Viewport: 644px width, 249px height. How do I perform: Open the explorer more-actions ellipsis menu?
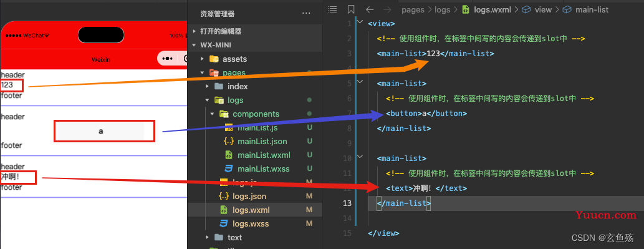(x=306, y=14)
